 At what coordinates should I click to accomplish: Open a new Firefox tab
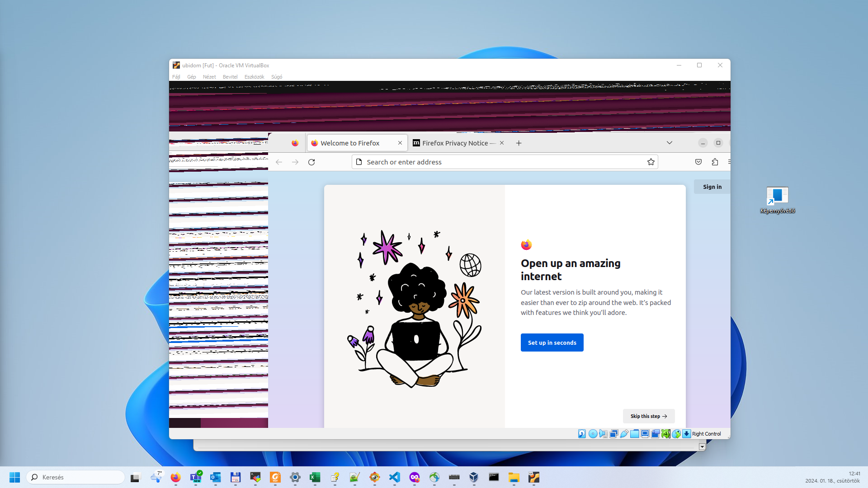pos(519,143)
